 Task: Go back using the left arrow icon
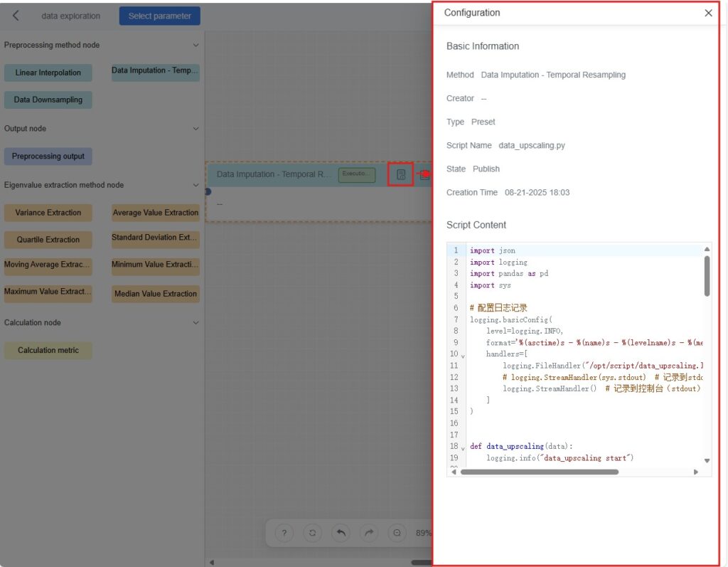click(16, 16)
